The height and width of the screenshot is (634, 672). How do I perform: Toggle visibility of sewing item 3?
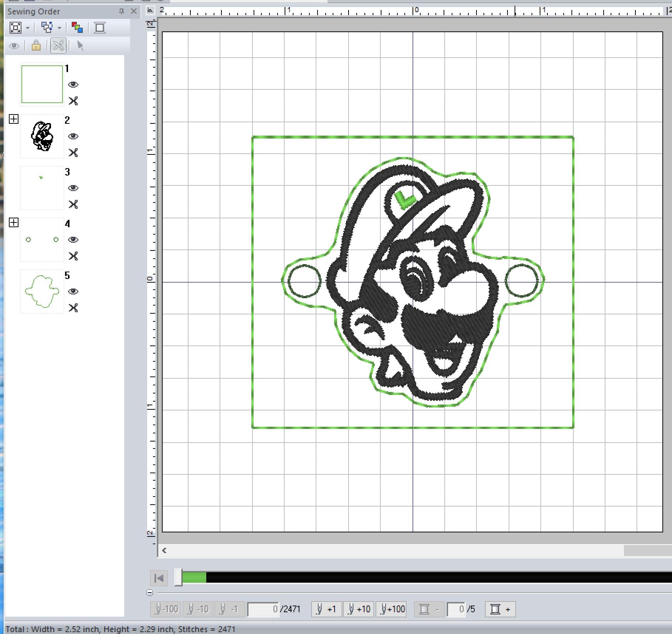point(73,188)
